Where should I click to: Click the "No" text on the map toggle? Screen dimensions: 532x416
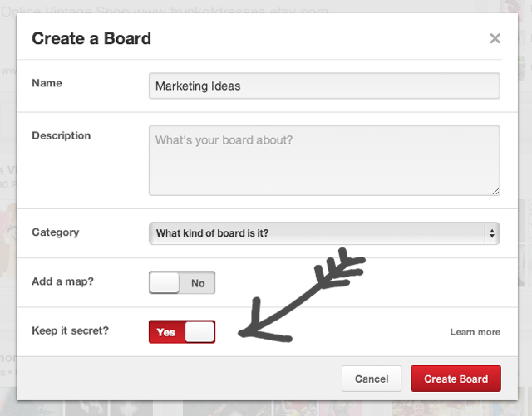(198, 283)
